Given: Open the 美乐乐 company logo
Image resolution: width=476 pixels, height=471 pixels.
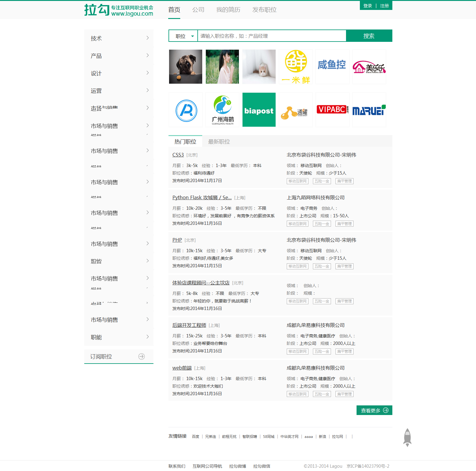Looking at the screenshot, I should pos(369,67).
